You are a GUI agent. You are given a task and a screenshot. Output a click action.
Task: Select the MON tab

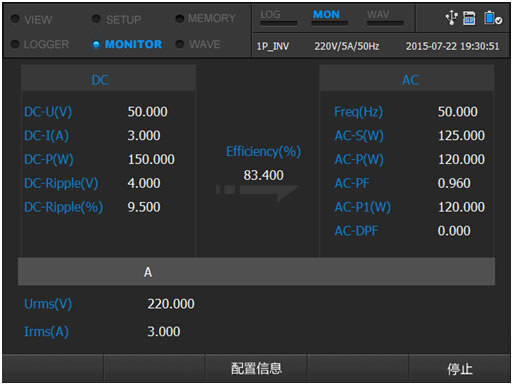[x=329, y=17]
